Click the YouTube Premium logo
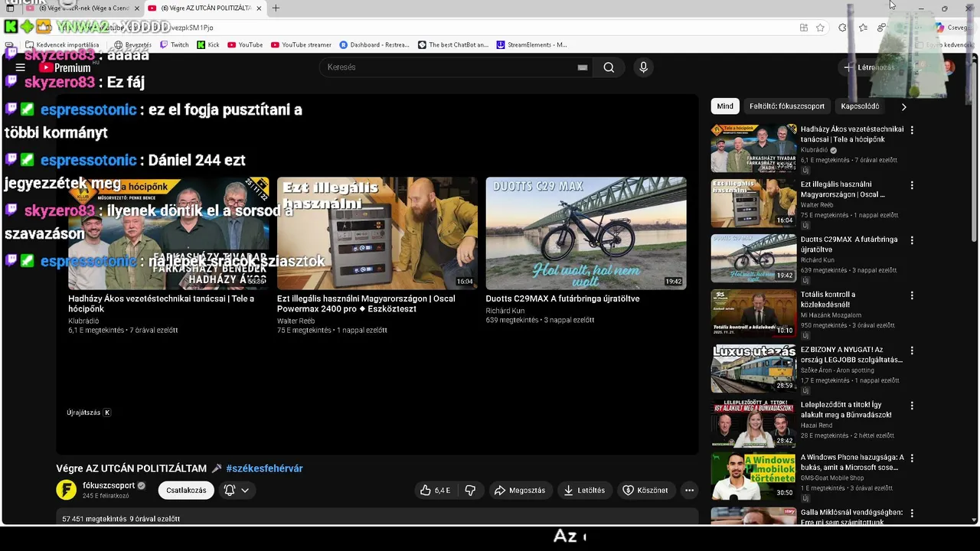The width and height of the screenshot is (980, 551). coord(64,67)
